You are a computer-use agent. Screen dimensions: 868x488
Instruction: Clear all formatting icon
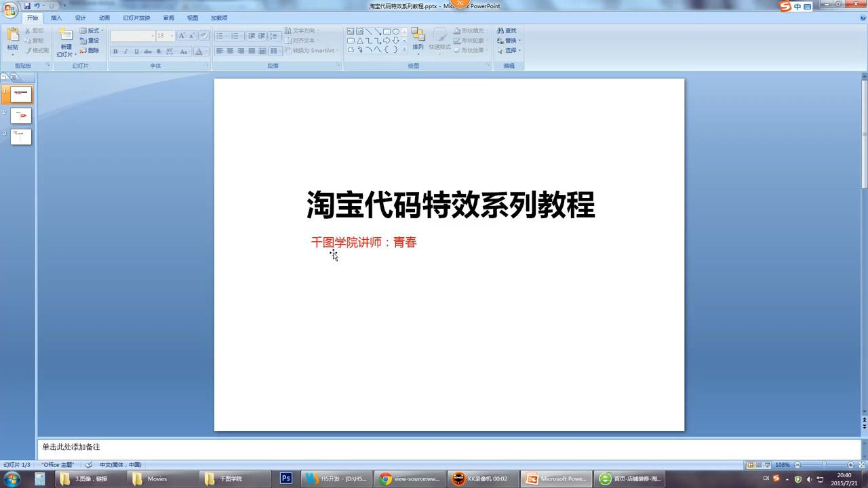[203, 36]
